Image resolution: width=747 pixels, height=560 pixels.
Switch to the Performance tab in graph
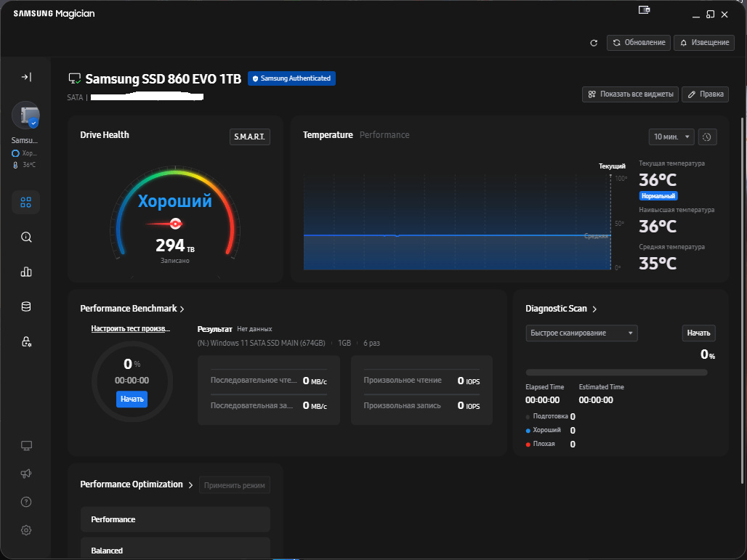384,135
